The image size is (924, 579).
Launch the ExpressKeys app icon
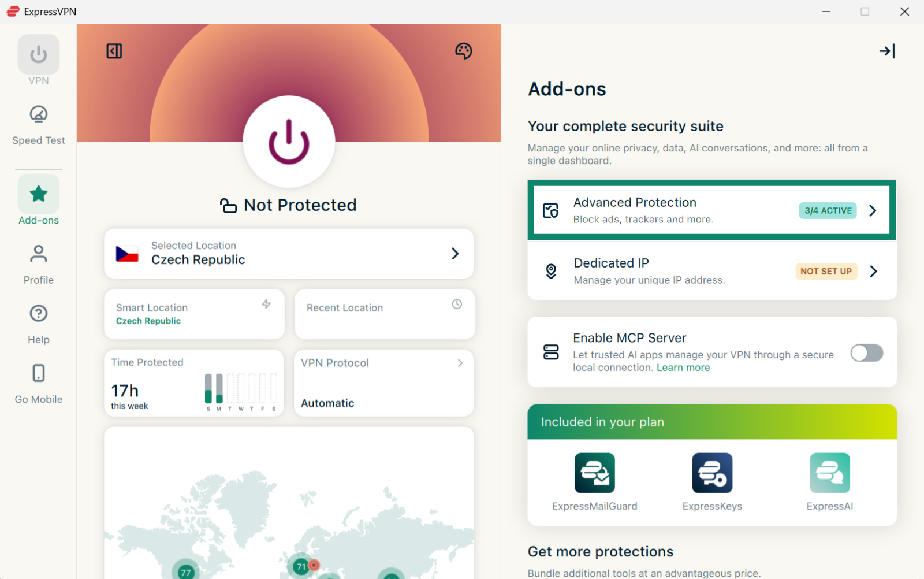(712, 473)
